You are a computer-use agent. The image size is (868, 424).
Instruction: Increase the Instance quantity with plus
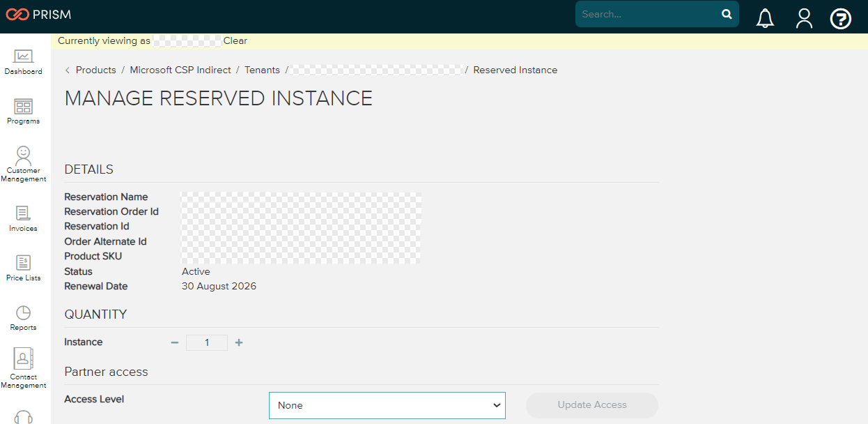(x=239, y=342)
